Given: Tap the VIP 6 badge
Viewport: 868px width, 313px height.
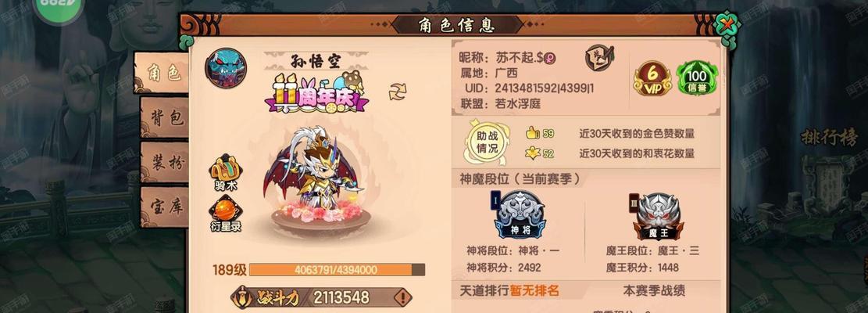Looking at the screenshot, I should tap(653, 79).
